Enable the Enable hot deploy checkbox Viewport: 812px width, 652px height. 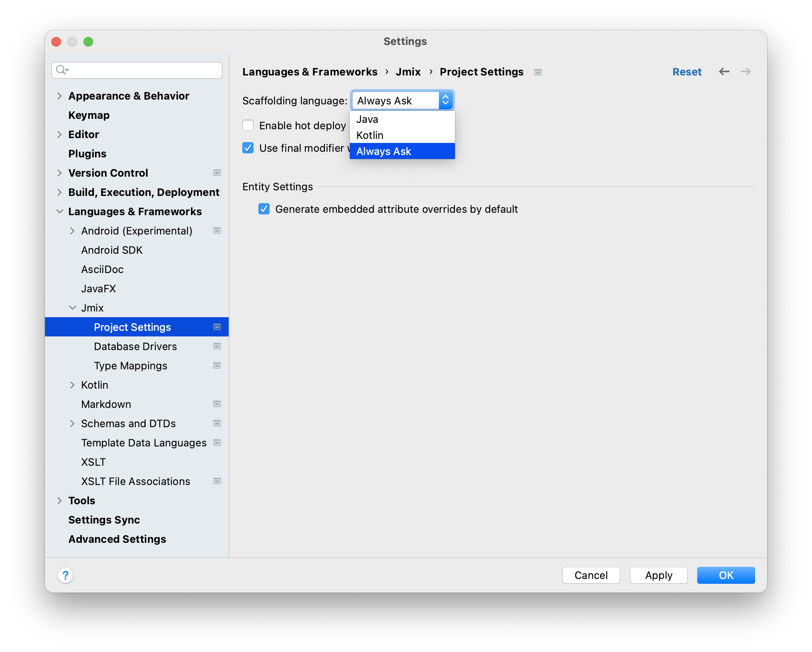[x=248, y=126]
